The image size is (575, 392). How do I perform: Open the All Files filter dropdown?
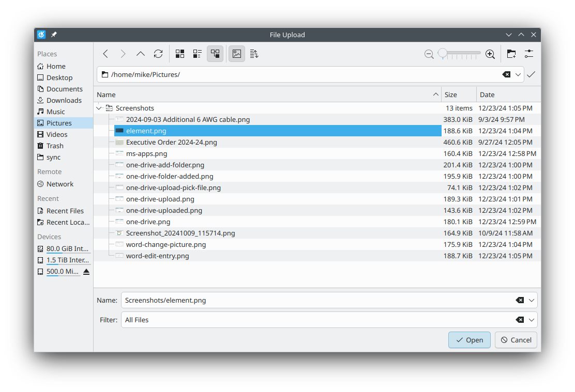(x=532, y=320)
